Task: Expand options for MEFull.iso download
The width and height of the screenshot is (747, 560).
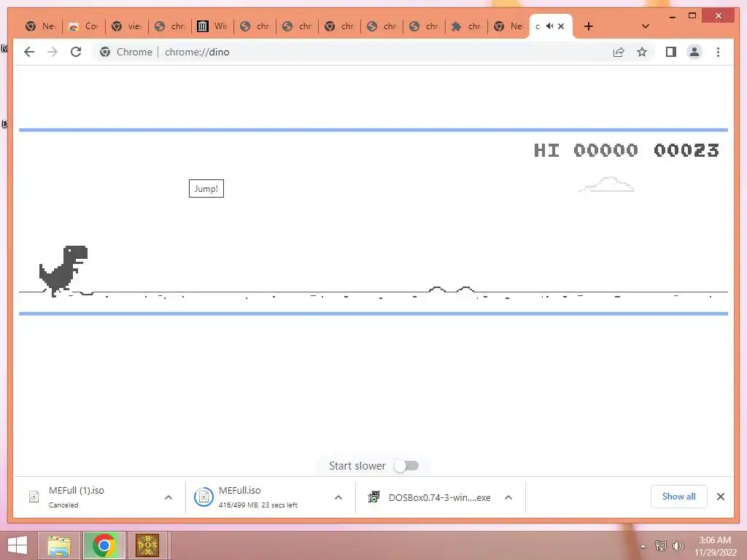Action: (338, 497)
